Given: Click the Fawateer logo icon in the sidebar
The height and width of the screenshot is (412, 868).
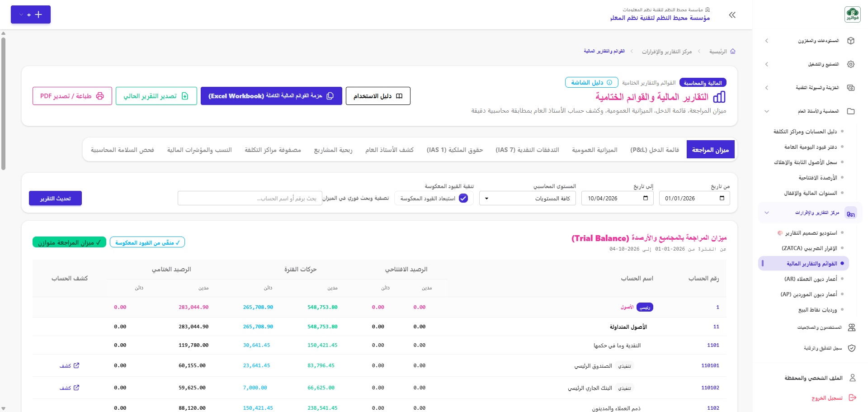Looking at the screenshot, I should (x=852, y=14).
